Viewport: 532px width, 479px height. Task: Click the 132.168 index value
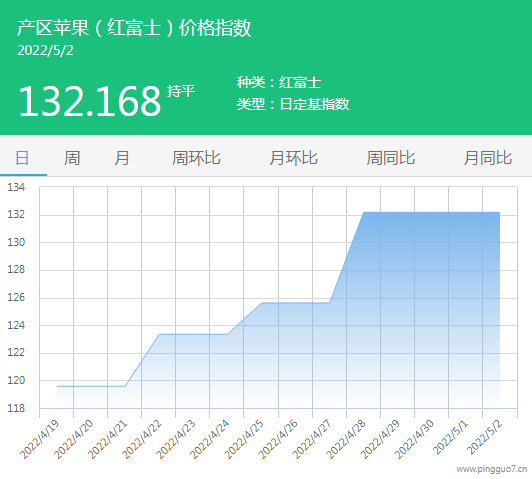pyautogui.click(x=90, y=101)
